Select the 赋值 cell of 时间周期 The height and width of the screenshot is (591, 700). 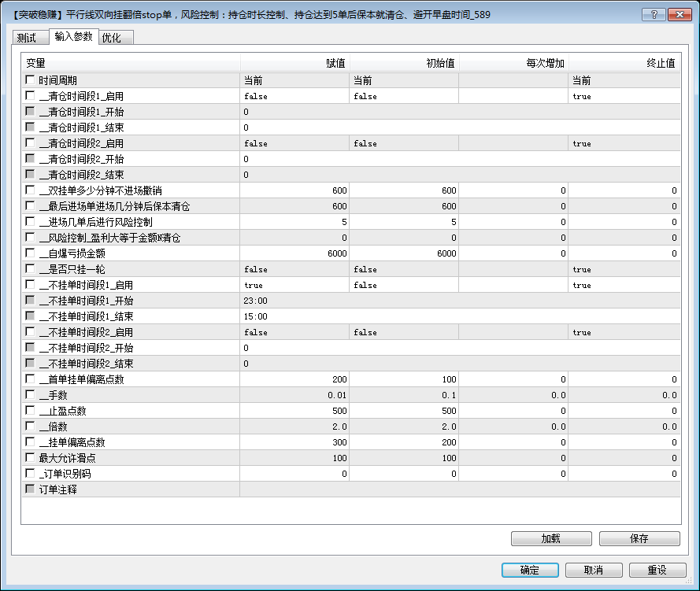pos(294,80)
